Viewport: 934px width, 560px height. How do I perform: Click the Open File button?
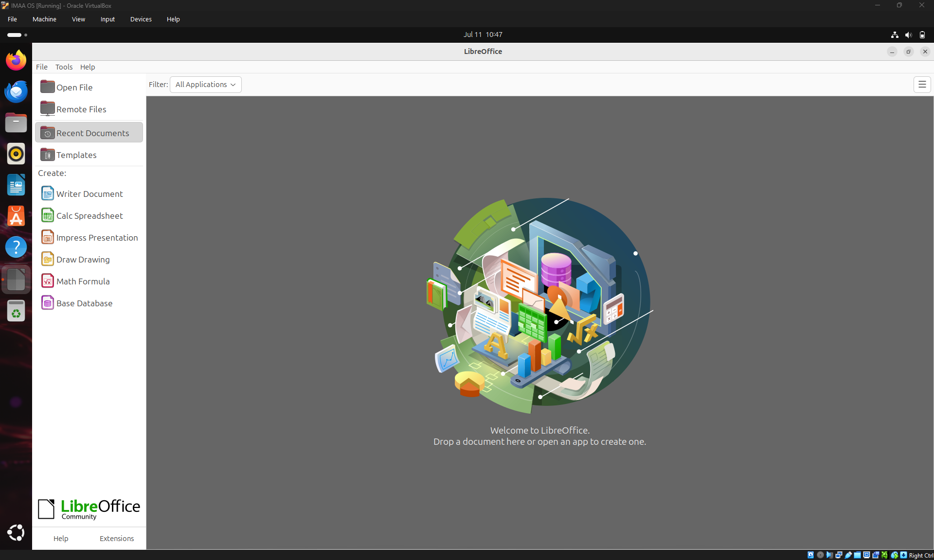point(89,87)
